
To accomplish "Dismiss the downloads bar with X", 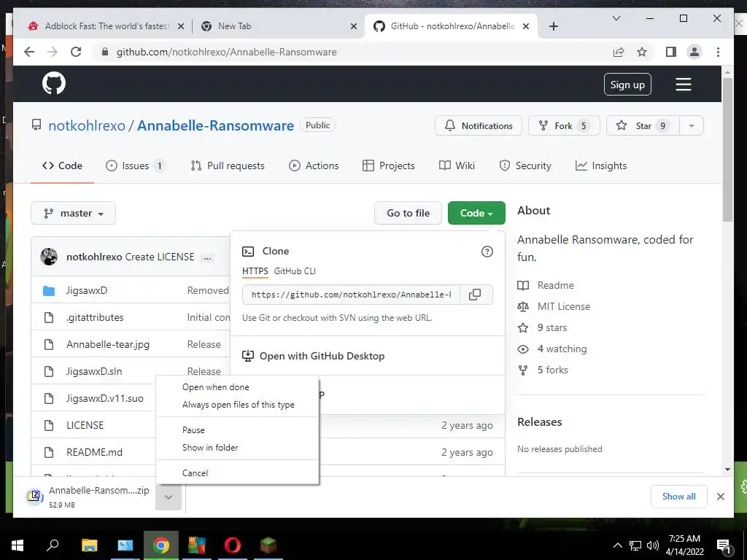I will pyautogui.click(x=720, y=497).
